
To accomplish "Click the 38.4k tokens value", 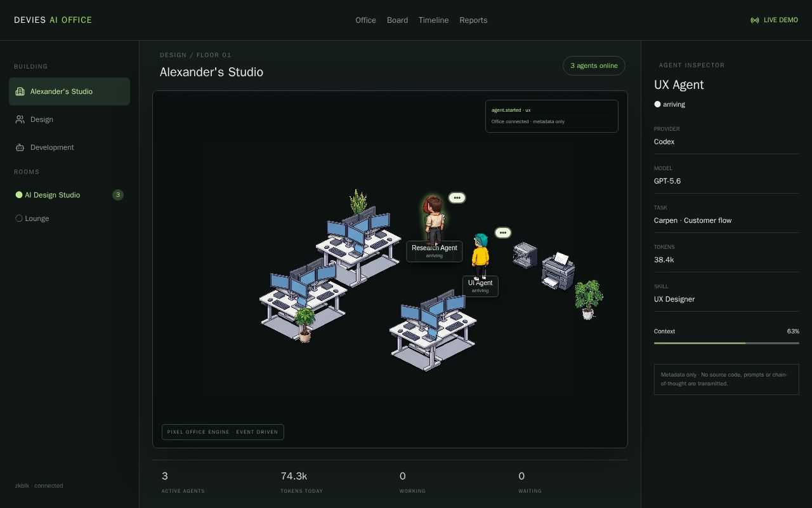I will 664,260.
